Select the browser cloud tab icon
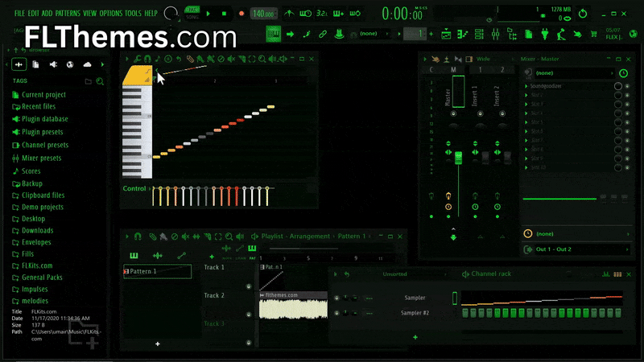The width and height of the screenshot is (644, 362). [87, 64]
